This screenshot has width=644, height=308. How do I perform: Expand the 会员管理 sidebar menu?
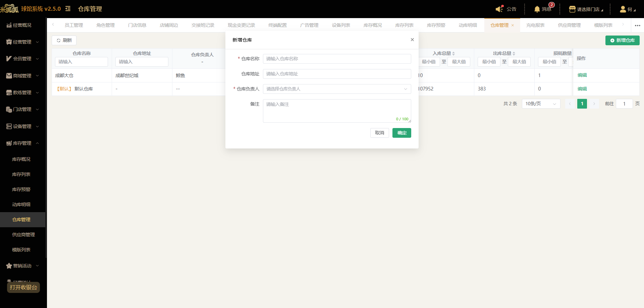click(23, 59)
